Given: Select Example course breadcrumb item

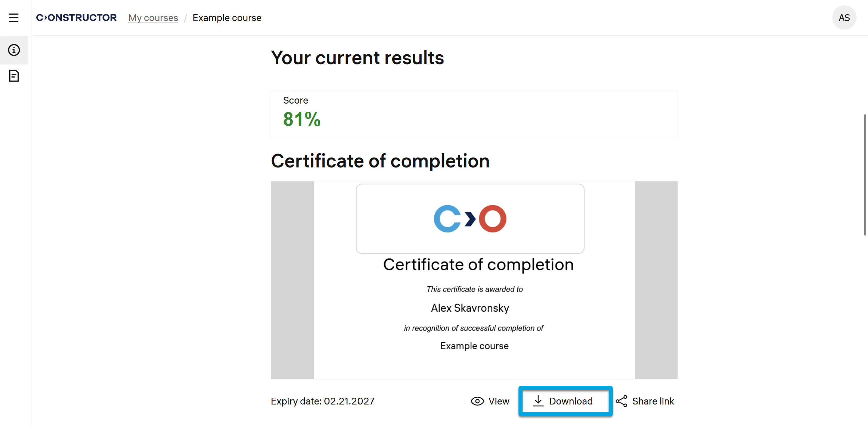Looking at the screenshot, I should click(x=227, y=18).
